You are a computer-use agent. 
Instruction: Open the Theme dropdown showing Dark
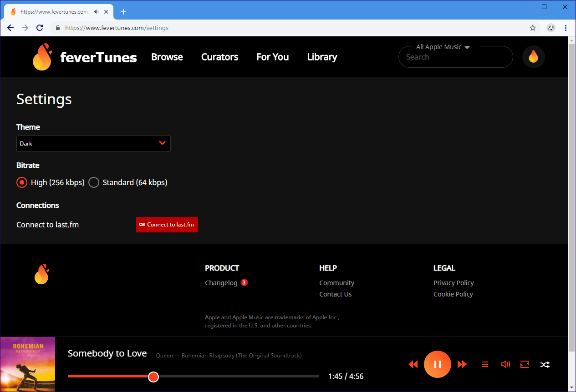coord(93,143)
